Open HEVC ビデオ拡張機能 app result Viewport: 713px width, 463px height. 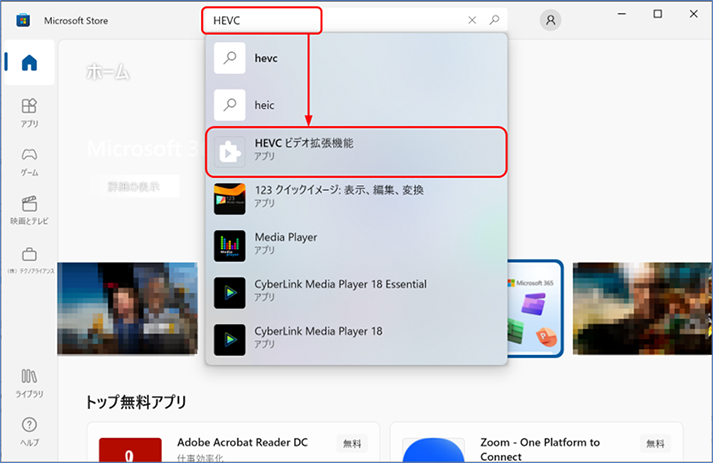pos(356,152)
